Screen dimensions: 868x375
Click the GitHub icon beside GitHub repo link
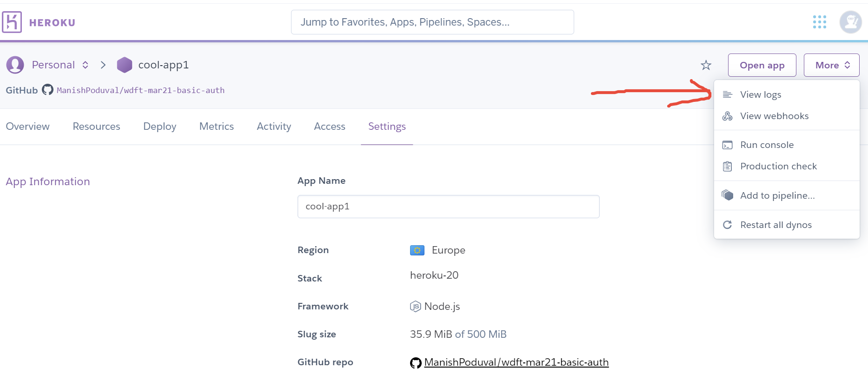416,363
